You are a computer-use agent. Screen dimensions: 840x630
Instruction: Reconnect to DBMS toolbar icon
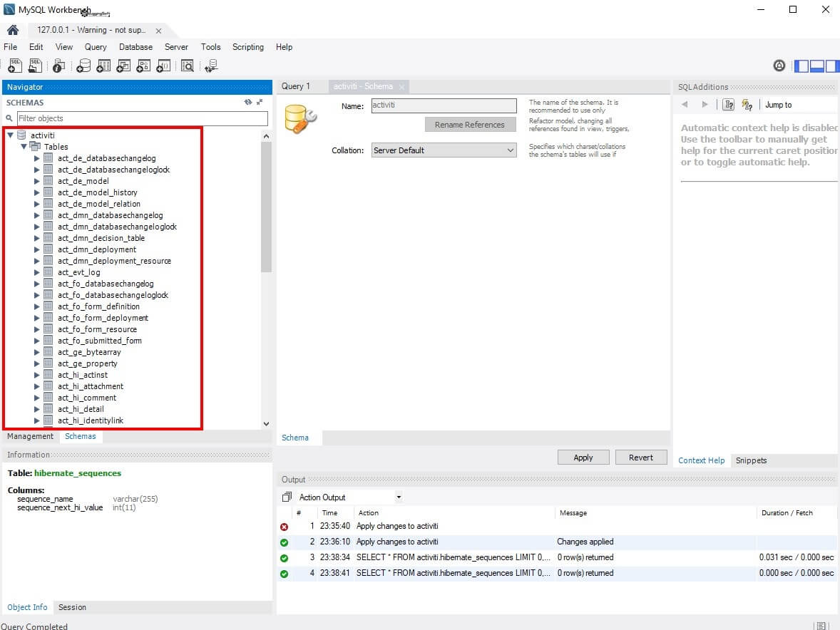[211, 66]
